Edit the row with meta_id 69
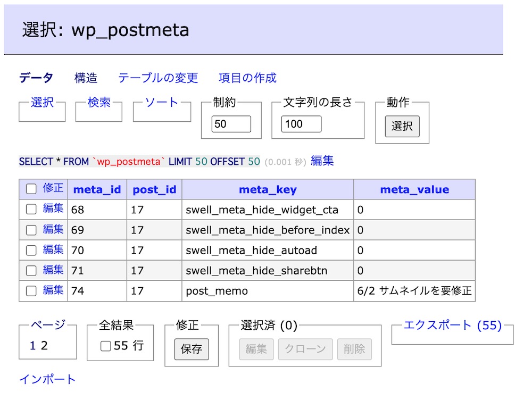532x417 pixels. pyautogui.click(x=53, y=229)
